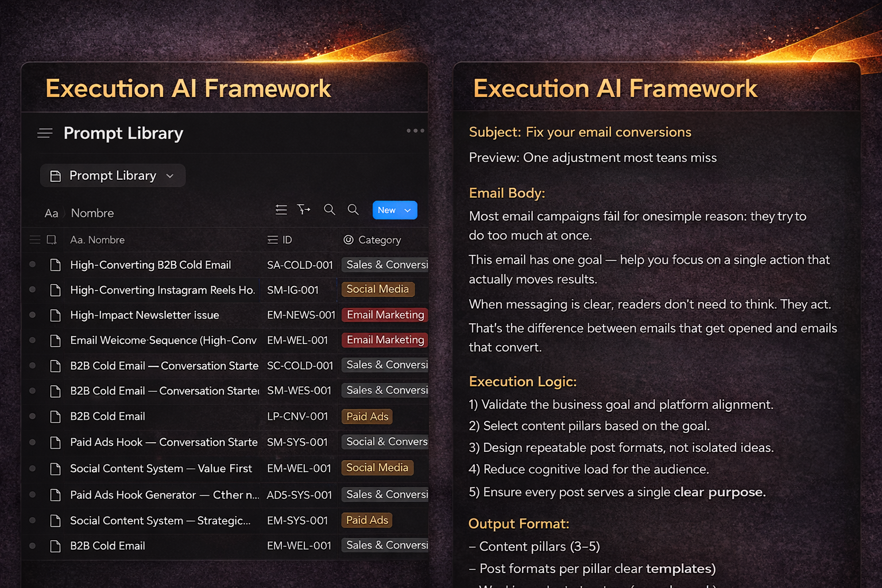882x588 pixels.
Task: Open the Social Content System — Strategic row title
Action: coord(160,521)
